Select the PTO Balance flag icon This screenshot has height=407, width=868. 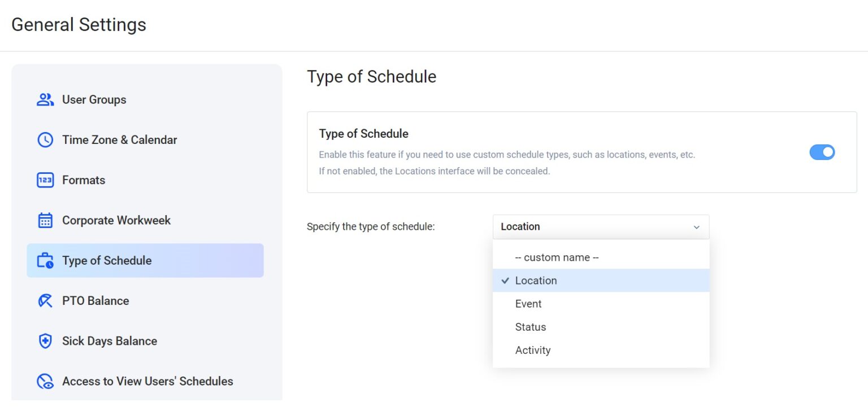coord(45,301)
